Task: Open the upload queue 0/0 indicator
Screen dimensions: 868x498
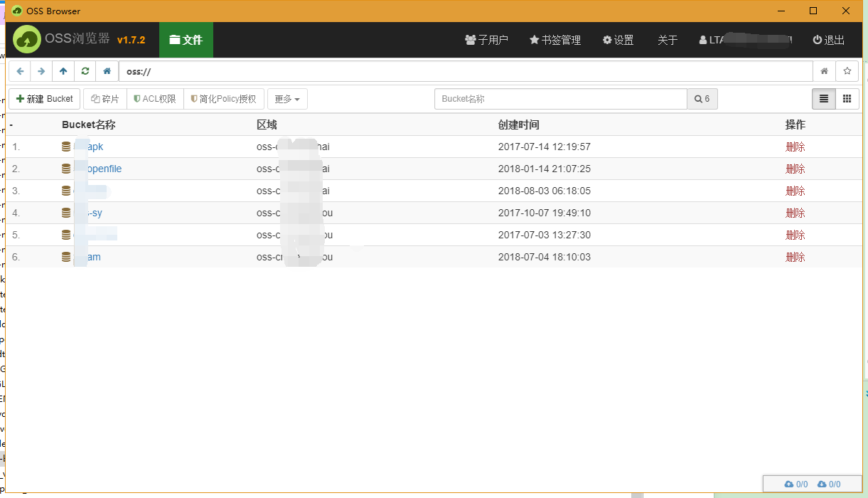Action: pyautogui.click(x=796, y=484)
